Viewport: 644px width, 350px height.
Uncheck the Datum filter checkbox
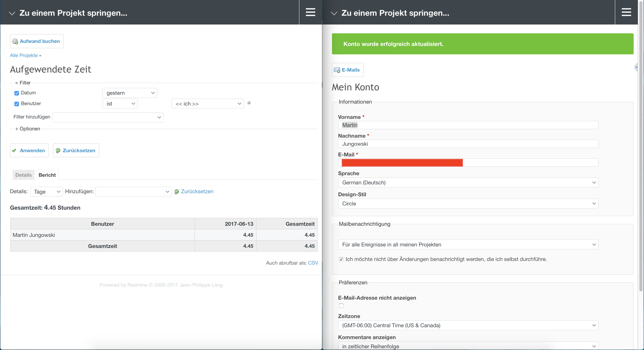[16, 93]
